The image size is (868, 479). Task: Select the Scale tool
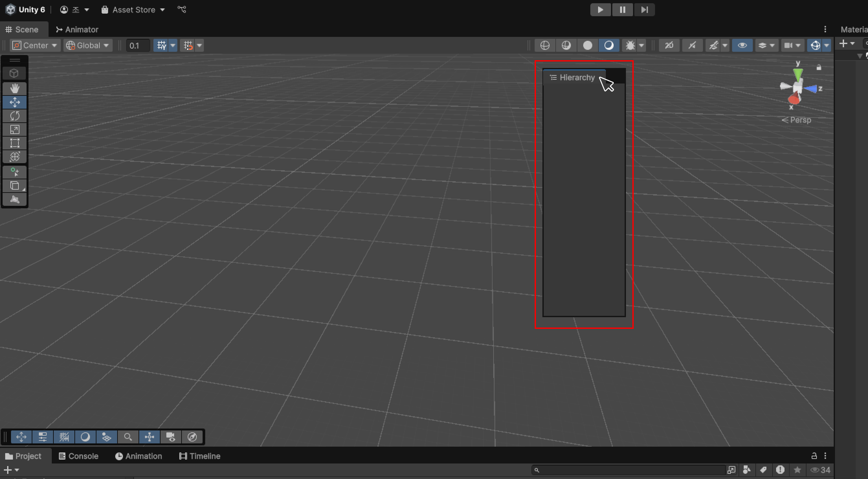15,130
